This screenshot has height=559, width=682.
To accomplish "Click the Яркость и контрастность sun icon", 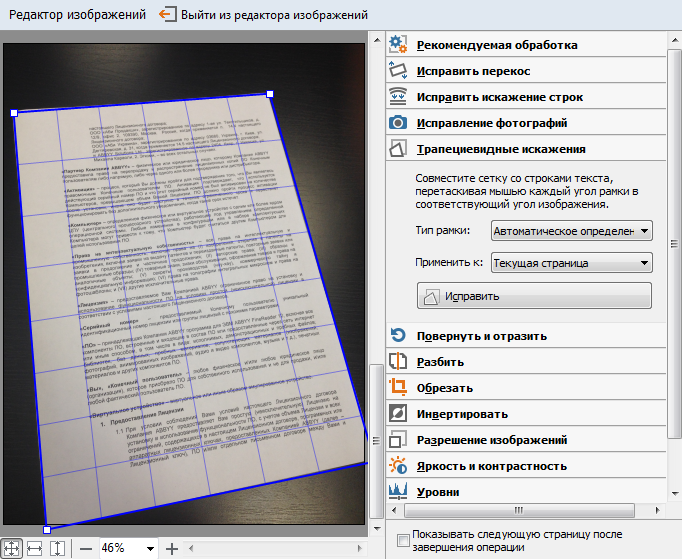I will click(x=398, y=466).
